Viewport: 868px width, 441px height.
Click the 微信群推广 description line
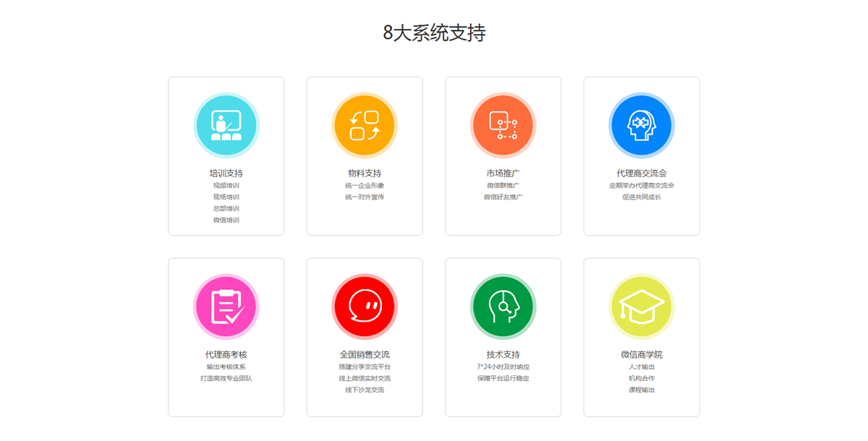tap(503, 186)
